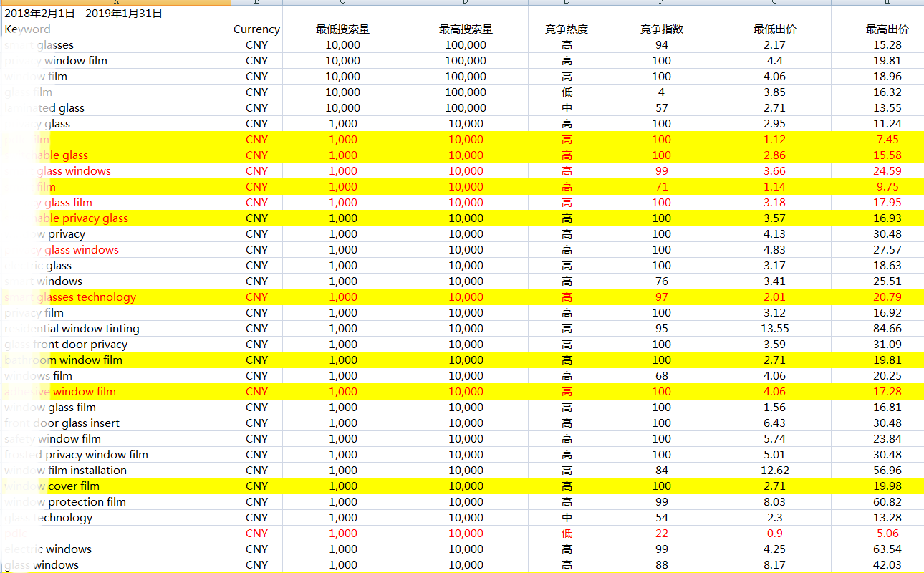Select the lowest bid value 2.17
This screenshot has width=924, height=573.
coord(774,45)
